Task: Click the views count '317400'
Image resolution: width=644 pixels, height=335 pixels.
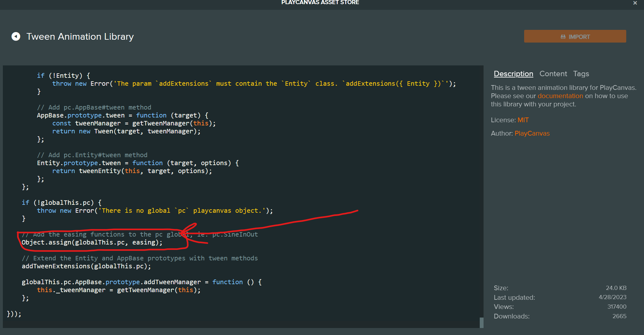Action: [617, 307]
